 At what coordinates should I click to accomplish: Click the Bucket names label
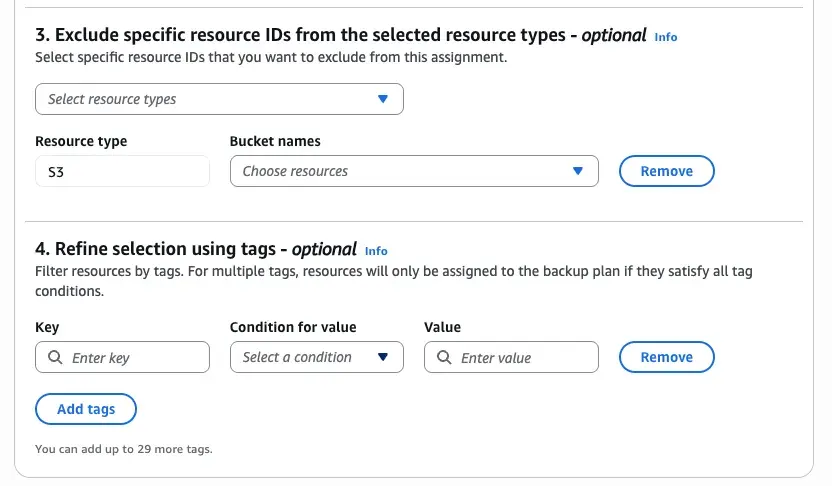(x=275, y=141)
